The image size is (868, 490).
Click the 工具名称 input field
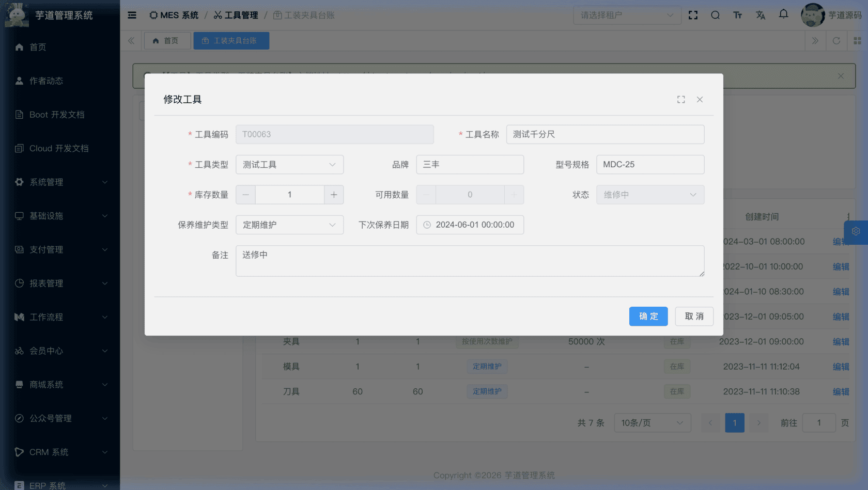(x=605, y=134)
